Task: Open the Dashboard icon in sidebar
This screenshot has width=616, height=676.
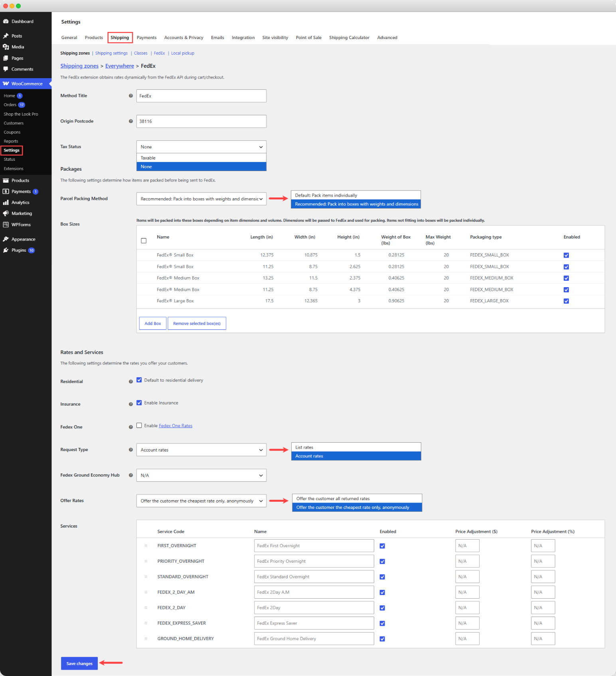Action: (6, 22)
